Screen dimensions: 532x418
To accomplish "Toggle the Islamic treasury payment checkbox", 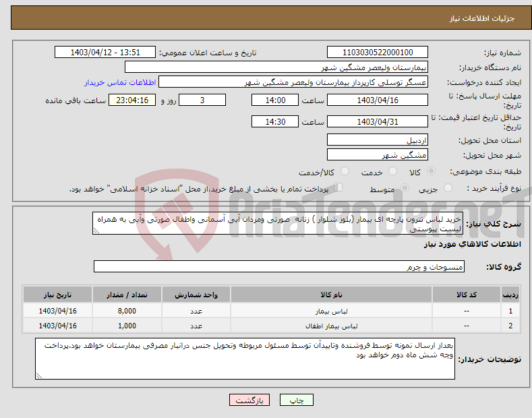I will [338, 187].
